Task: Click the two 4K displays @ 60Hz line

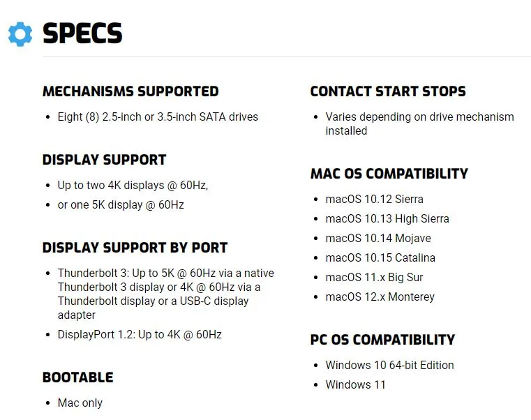Action: (133, 186)
